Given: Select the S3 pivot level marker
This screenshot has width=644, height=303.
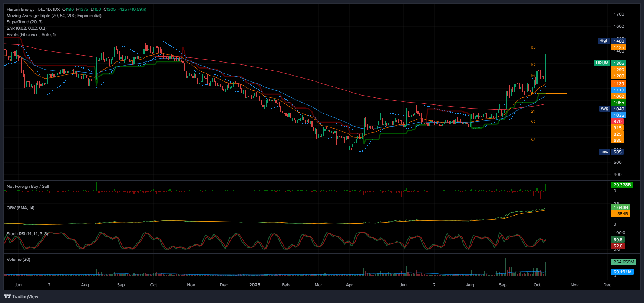Looking at the screenshot, I should pos(533,140).
